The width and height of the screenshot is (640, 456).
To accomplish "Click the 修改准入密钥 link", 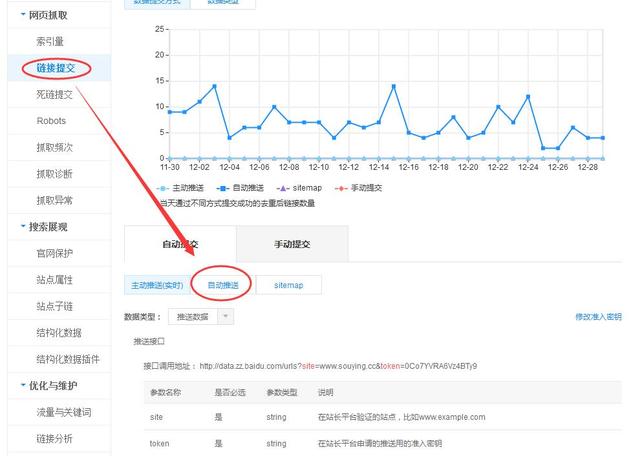I will tap(598, 317).
